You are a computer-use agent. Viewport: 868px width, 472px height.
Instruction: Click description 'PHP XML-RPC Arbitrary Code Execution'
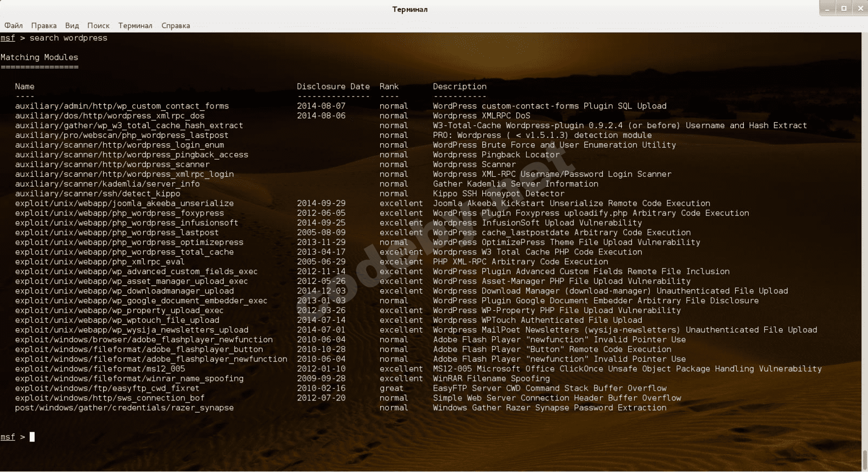pos(521,263)
